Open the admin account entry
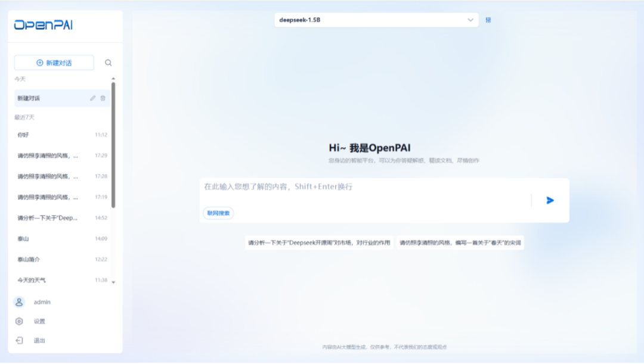This screenshot has width=644, height=364. [x=42, y=303]
